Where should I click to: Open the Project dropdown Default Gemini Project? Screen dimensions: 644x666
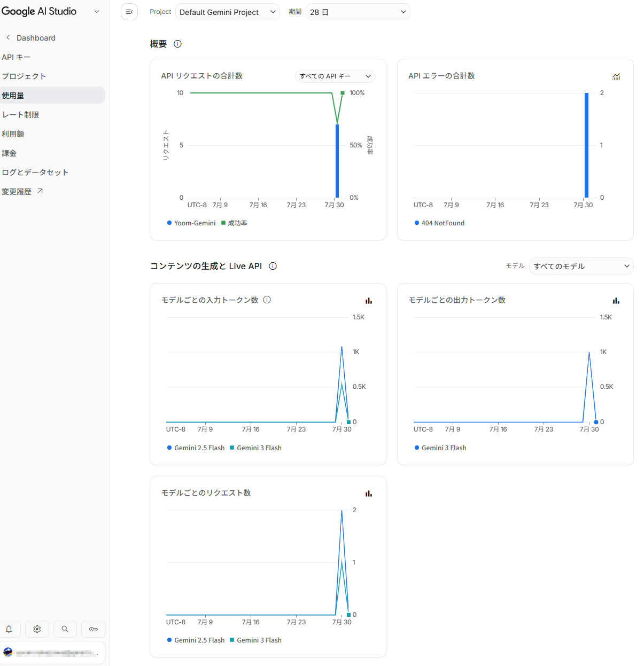(228, 12)
